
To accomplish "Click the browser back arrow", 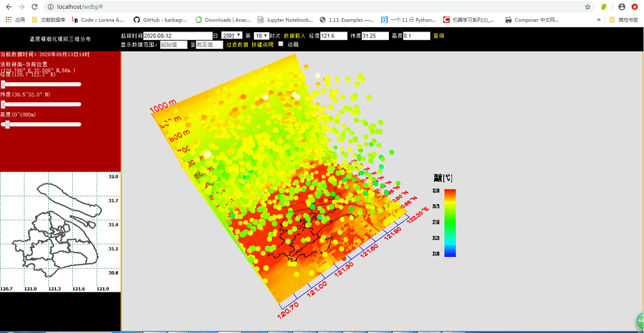I will click(8, 6).
